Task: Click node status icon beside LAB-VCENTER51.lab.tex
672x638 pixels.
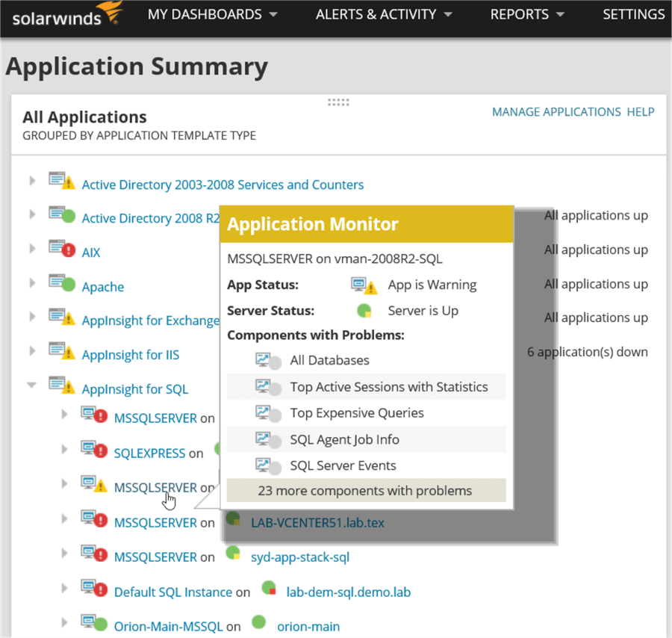Action: click(233, 518)
